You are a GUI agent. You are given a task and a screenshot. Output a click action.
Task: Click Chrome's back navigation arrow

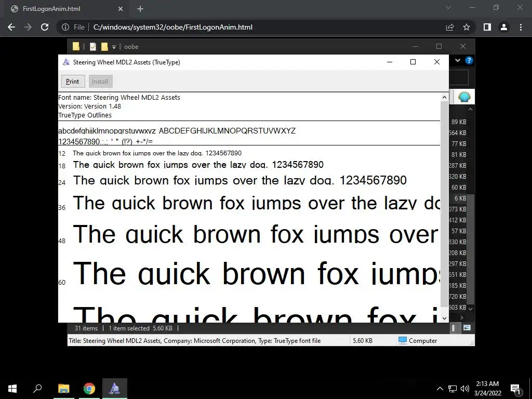[11, 27]
